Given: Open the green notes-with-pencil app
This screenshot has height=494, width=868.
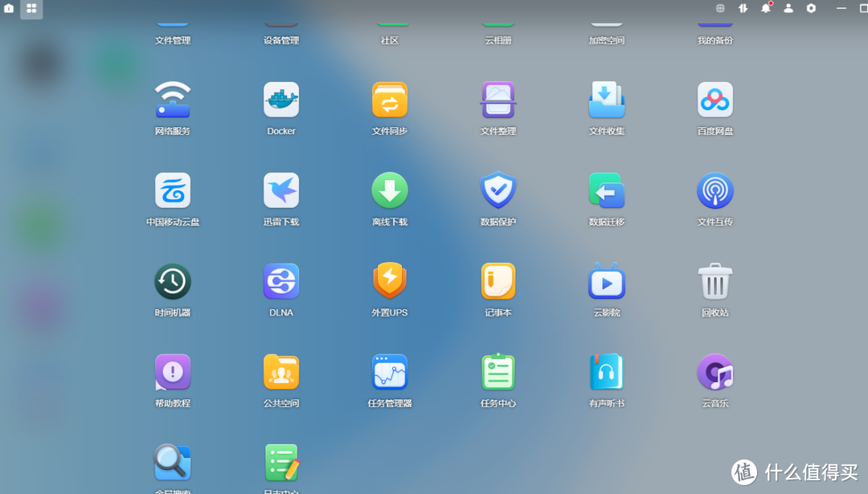Looking at the screenshot, I should pyautogui.click(x=281, y=463).
